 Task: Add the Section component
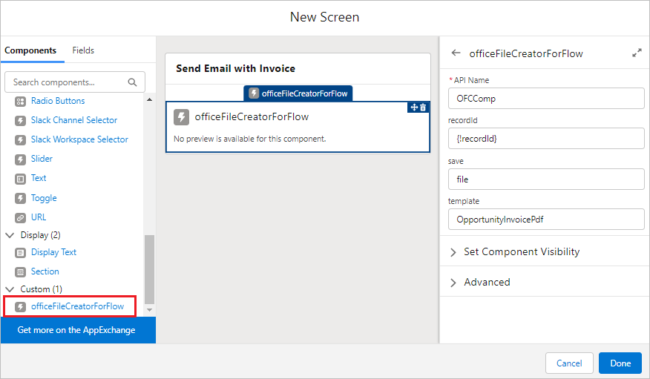[x=45, y=272]
